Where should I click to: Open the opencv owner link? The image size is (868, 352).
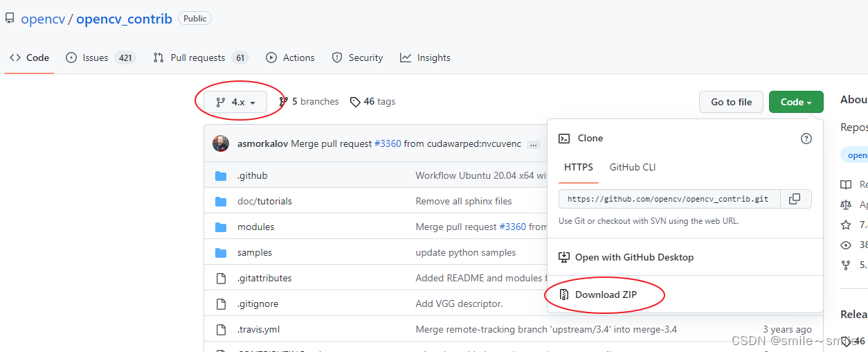42,19
